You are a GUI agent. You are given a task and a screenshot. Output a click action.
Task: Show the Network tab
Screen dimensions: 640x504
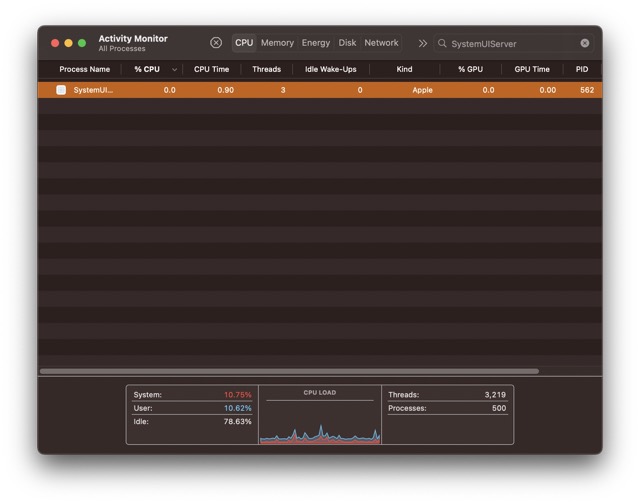point(381,43)
